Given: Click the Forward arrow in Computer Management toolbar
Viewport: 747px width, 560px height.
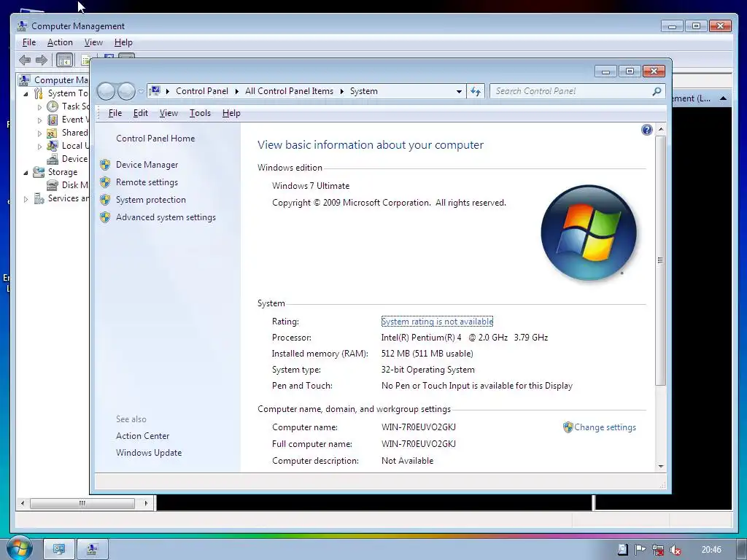Looking at the screenshot, I should click(42, 60).
